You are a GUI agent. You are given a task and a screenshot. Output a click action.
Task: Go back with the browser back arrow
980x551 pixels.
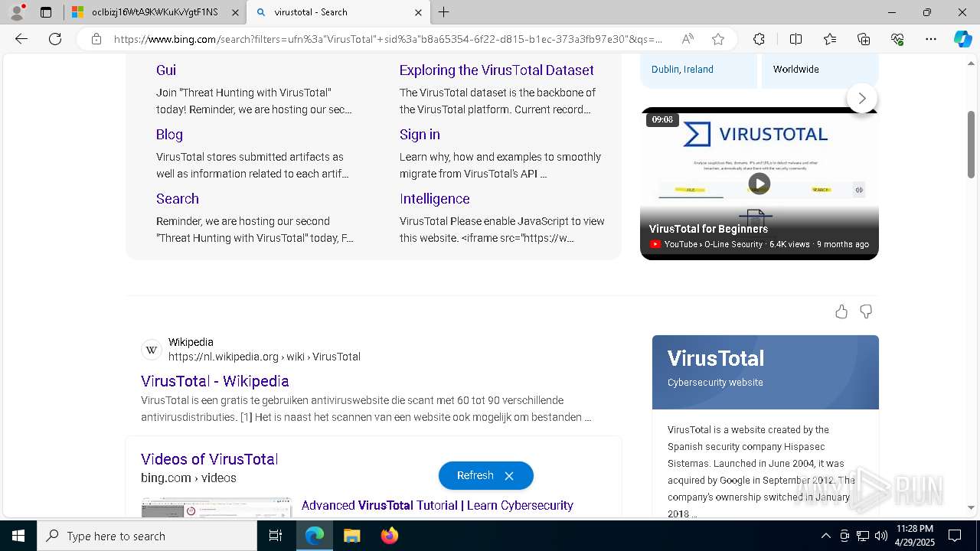pos(21,39)
